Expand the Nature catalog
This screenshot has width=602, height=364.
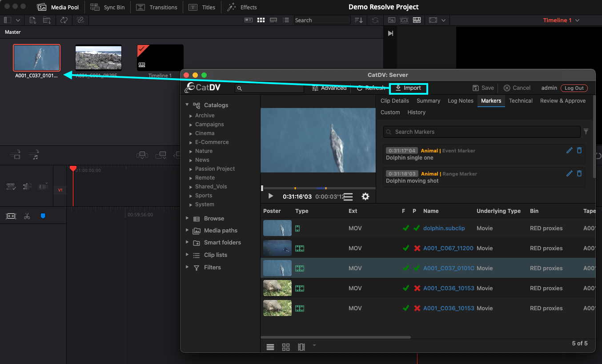(x=191, y=151)
